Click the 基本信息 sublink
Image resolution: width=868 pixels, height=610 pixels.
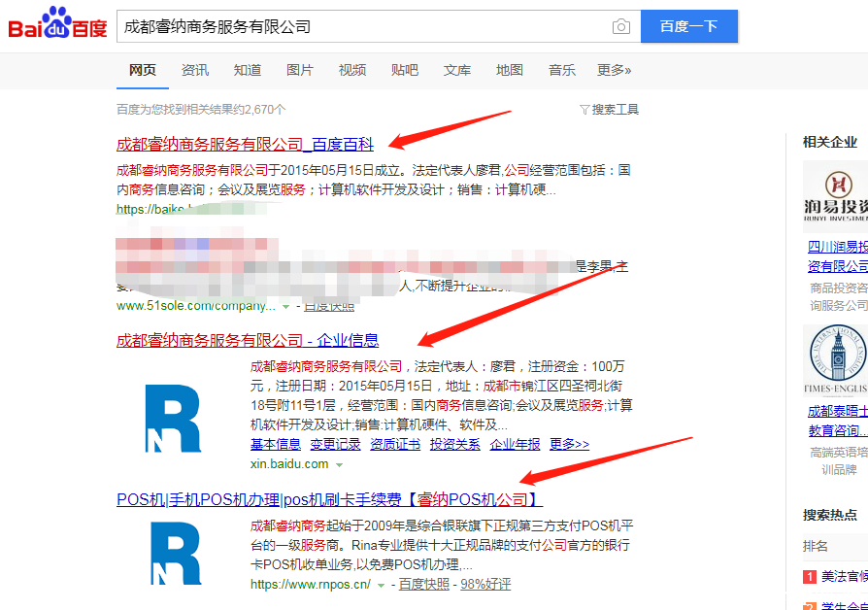(275, 444)
